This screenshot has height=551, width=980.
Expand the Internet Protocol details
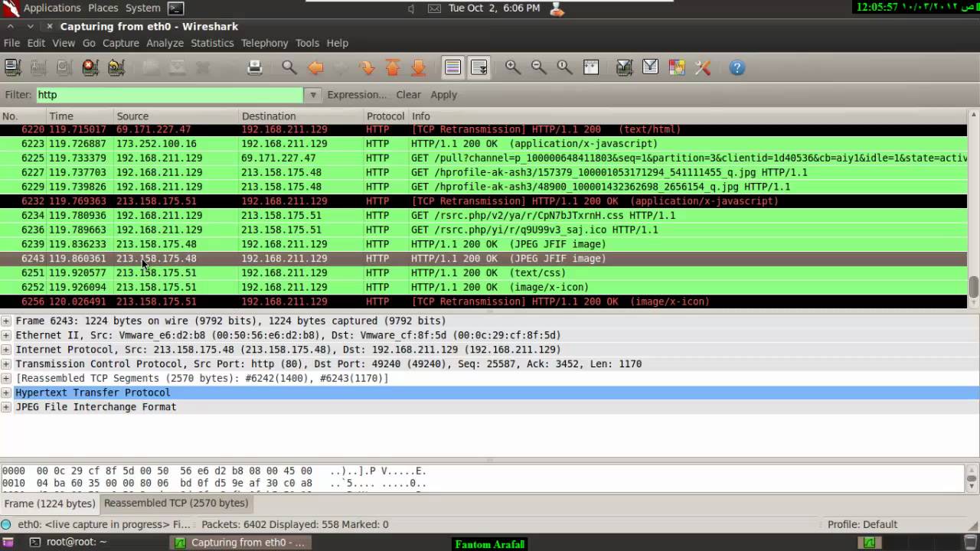(x=6, y=350)
